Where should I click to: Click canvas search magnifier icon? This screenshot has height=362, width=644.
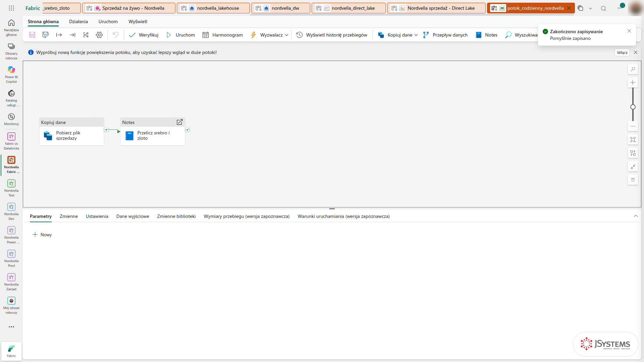pos(633,69)
